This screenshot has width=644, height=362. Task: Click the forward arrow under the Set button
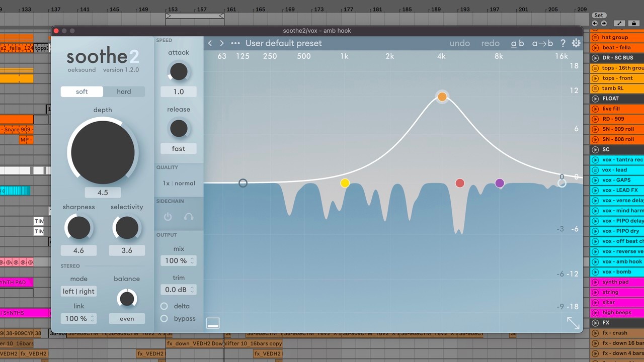[603, 23]
